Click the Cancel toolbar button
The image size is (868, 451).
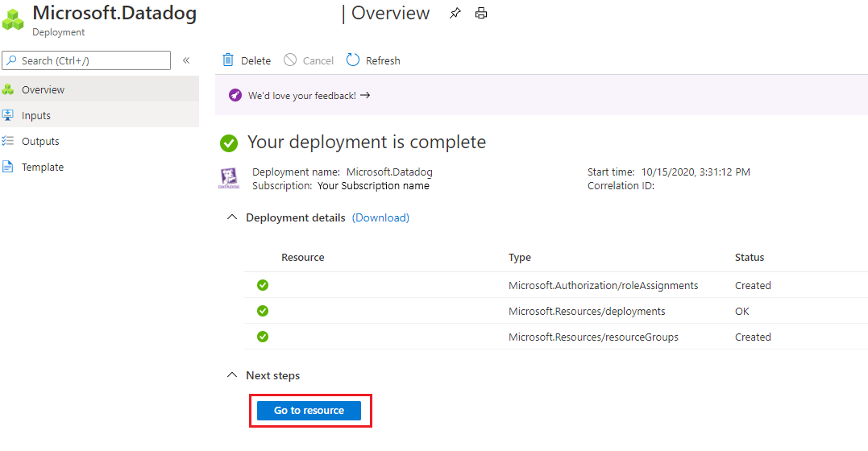(x=309, y=60)
